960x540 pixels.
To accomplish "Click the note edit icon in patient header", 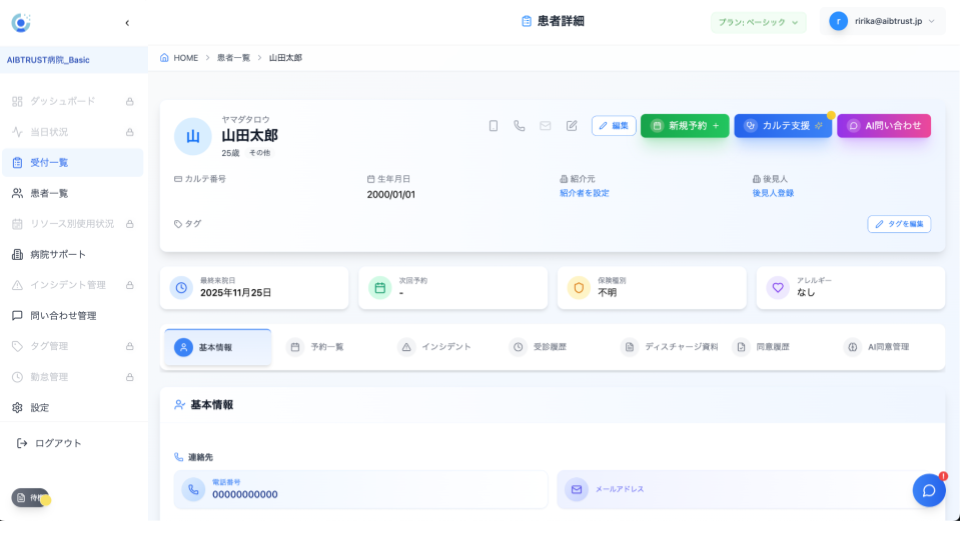I will (572, 126).
